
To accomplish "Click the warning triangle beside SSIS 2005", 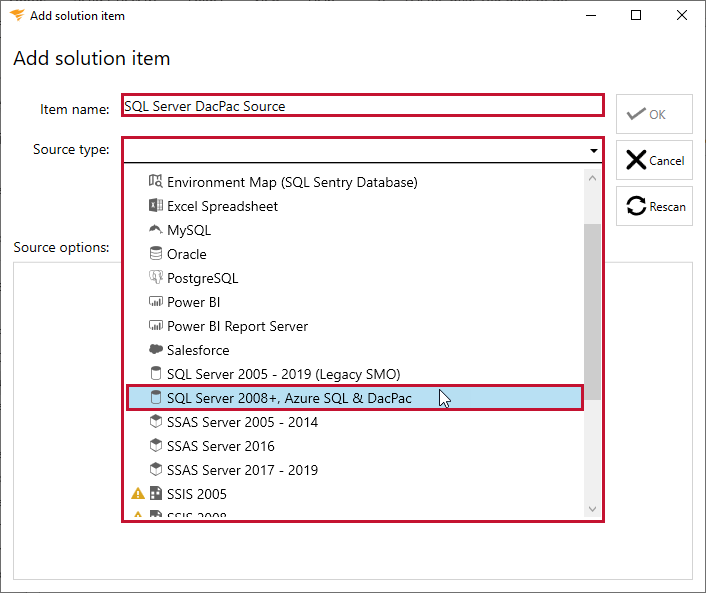I will point(138,493).
